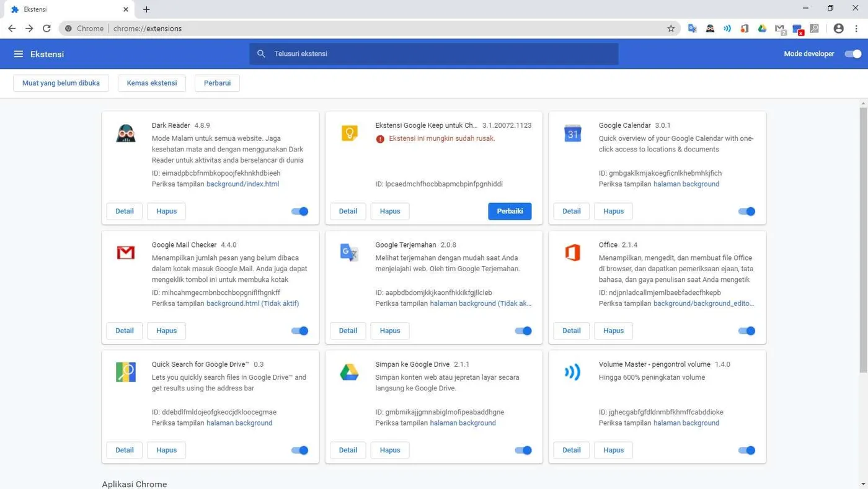Open the Ekstensi hamburger menu

pos(19,54)
